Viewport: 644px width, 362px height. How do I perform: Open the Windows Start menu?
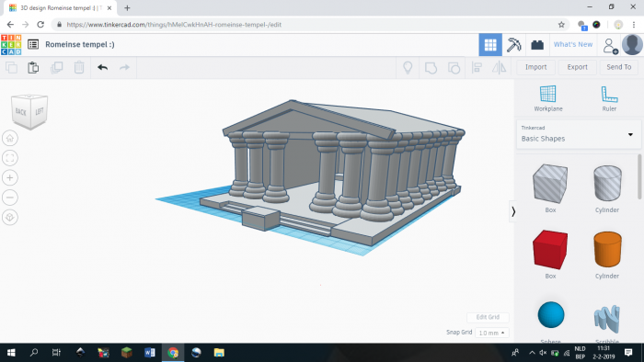(11, 353)
